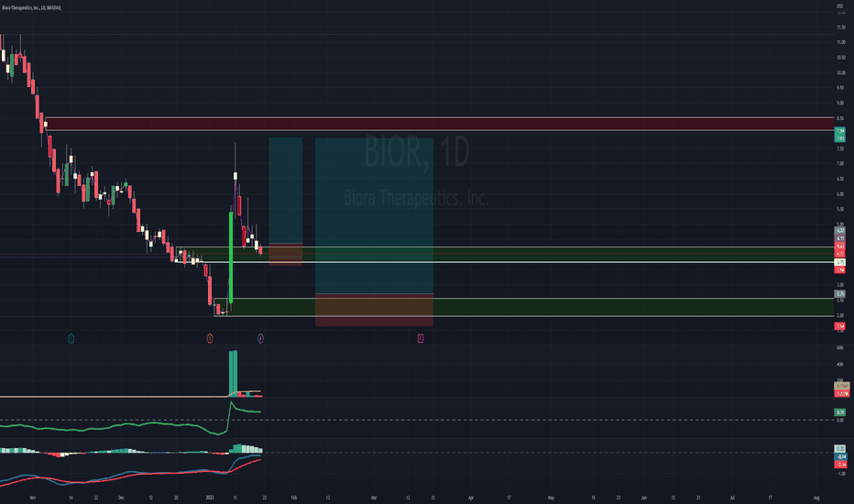Screen dimensions: 854x504
Task: Click the Mar label on the time axis
Action: coord(374,498)
